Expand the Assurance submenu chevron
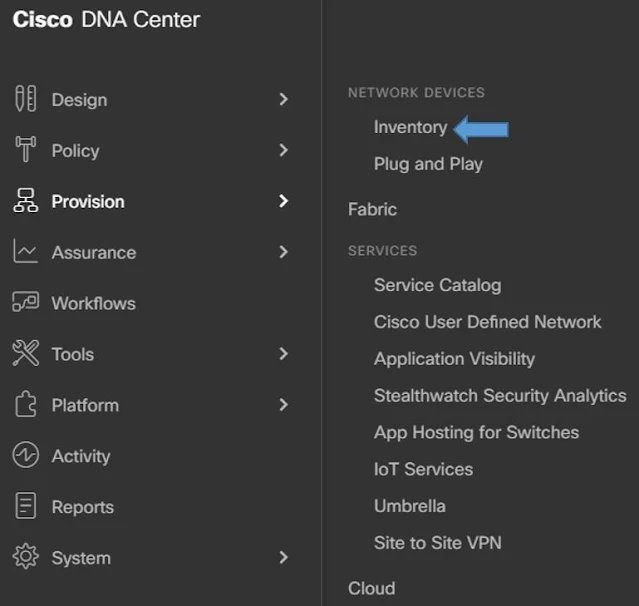 [283, 252]
